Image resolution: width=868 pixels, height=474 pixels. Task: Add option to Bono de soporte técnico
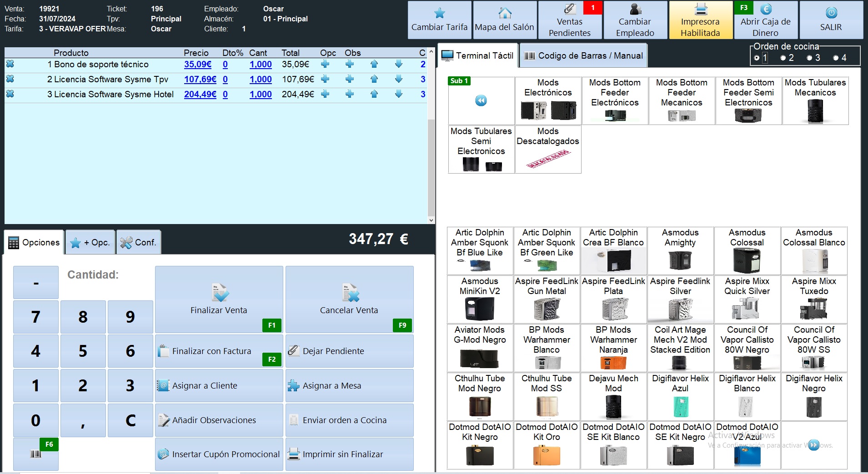[x=325, y=65]
